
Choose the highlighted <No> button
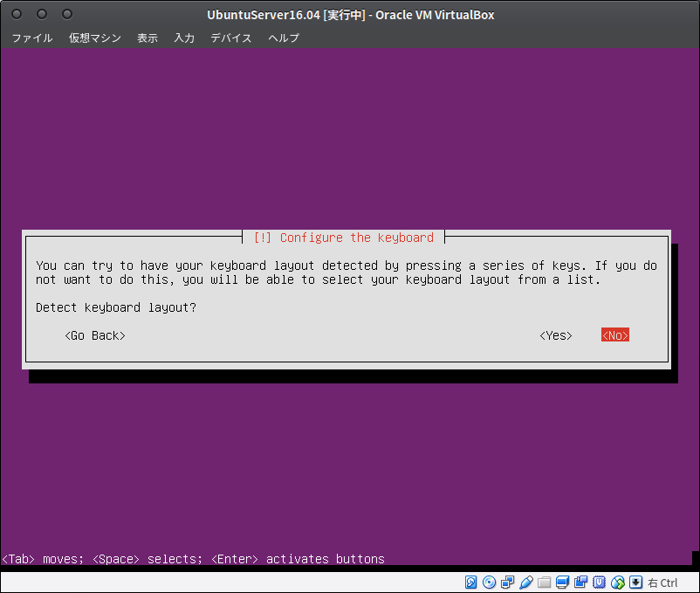coord(615,335)
